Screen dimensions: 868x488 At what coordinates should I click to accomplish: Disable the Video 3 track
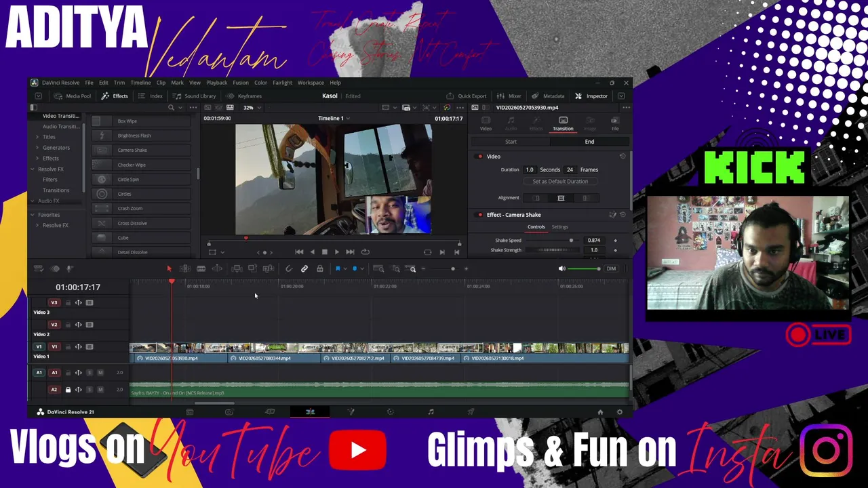pyautogui.click(x=90, y=303)
